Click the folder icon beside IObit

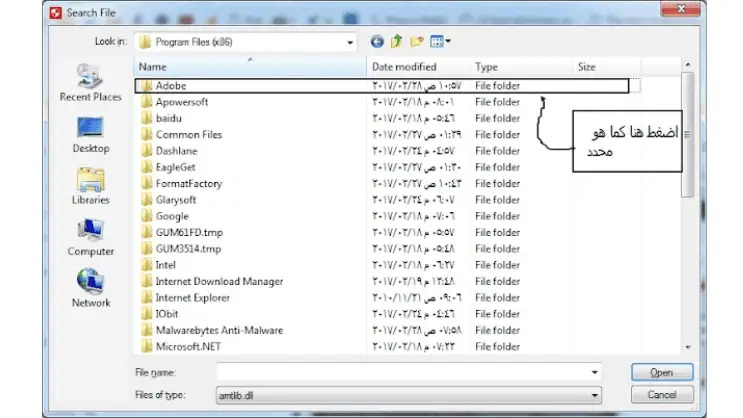pos(146,314)
